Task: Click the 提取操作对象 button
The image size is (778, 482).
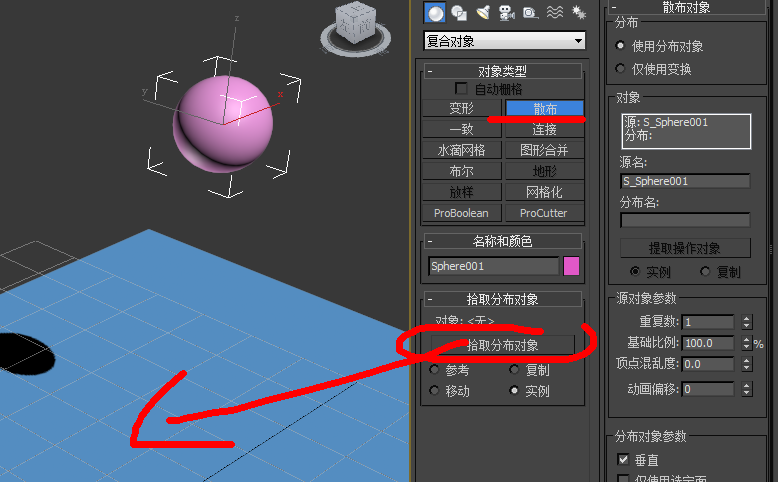Action: [685, 248]
